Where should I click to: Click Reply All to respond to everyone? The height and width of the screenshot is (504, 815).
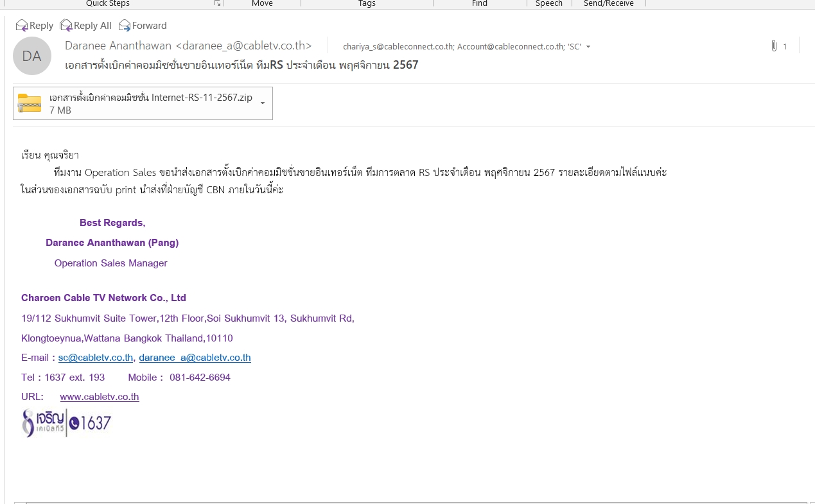[x=85, y=26]
